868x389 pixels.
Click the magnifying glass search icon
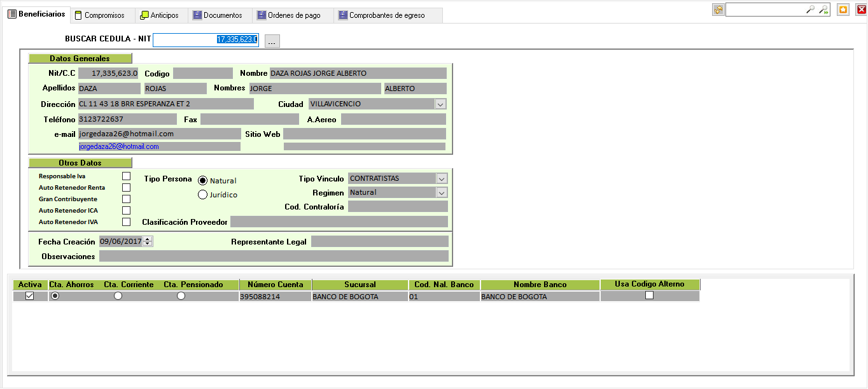[x=810, y=10]
